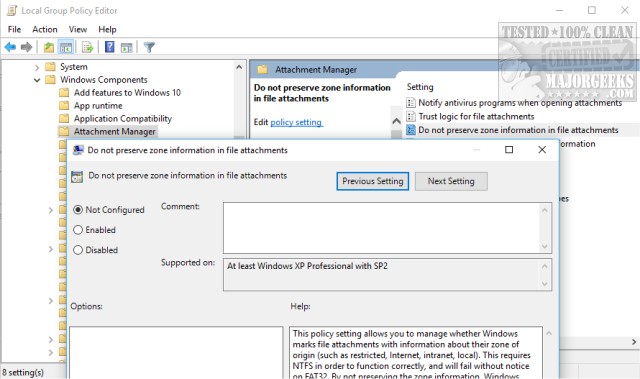Click the Setting column header

(x=420, y=87)
